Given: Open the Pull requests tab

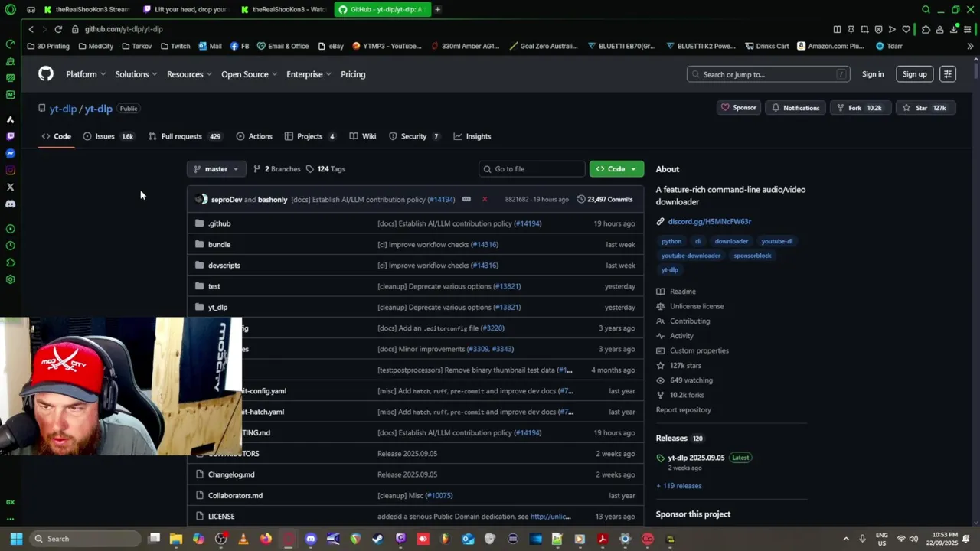Looking at the screenshot, I should [185, 136].
